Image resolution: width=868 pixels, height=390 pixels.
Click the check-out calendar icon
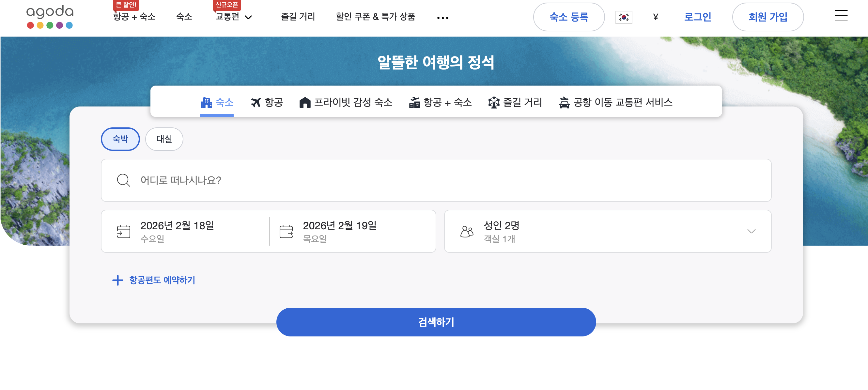[286, 232]
